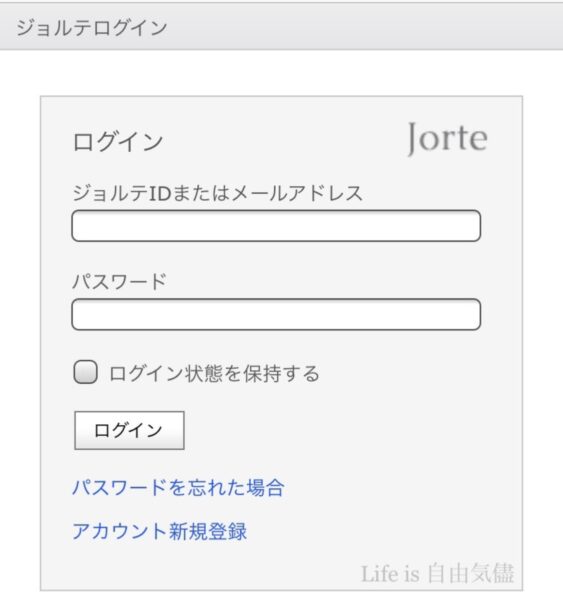Open the パスワードを忘れた場合 link
This screenshot has width=563, height=600.
click(178, 488)
